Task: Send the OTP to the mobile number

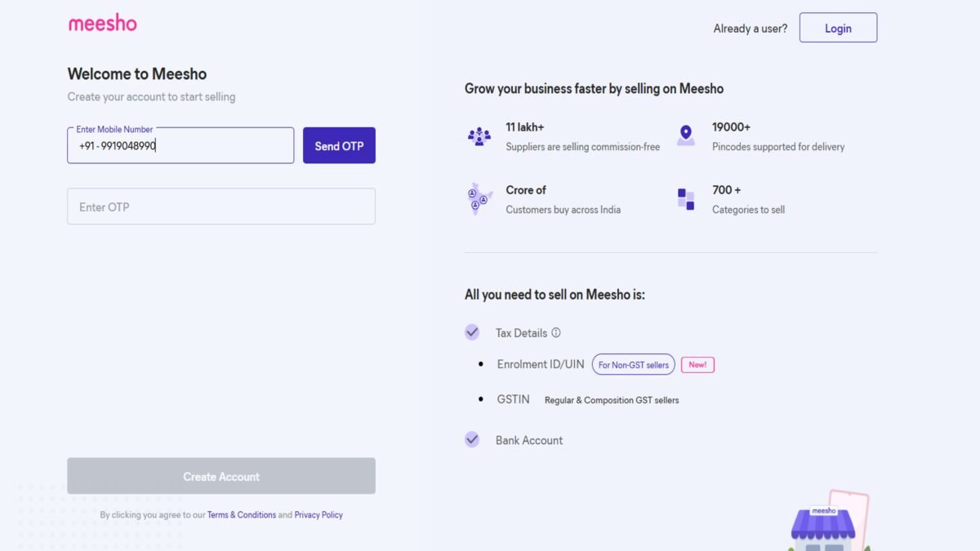Action: pyautogui.click(x=339, y=145)
